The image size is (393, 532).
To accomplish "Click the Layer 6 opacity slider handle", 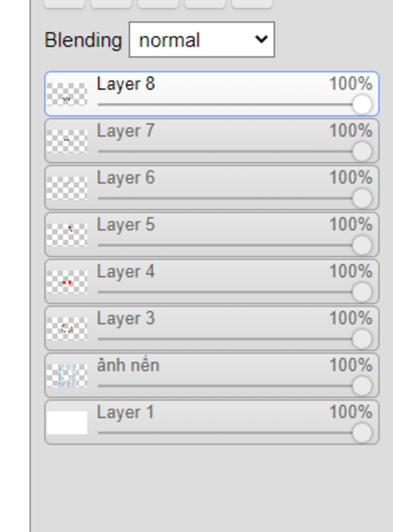I will click(x=362, y=198).
